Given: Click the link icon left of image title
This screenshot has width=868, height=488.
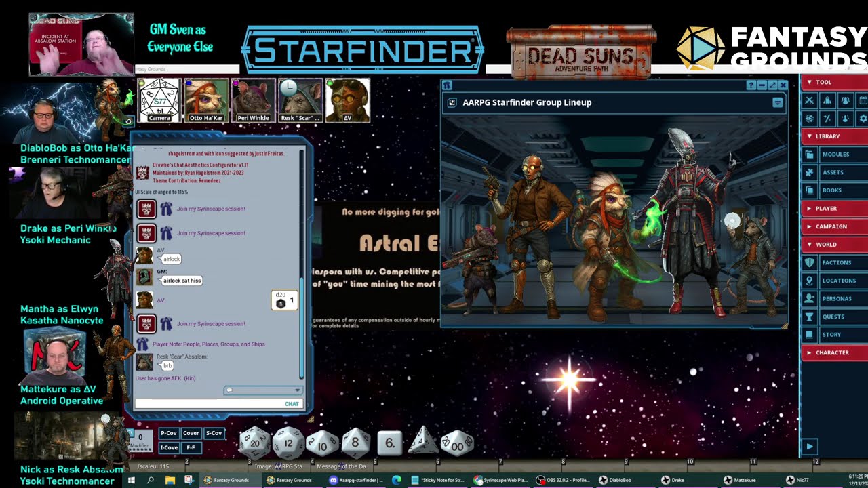Looking at the screenshot, I should tap(452, 102).
